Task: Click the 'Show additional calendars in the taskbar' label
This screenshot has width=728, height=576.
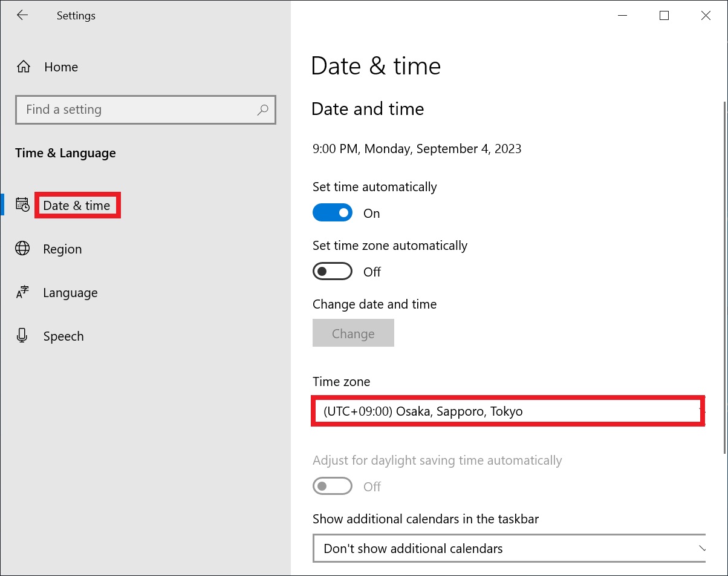Action: pos(426,519)
